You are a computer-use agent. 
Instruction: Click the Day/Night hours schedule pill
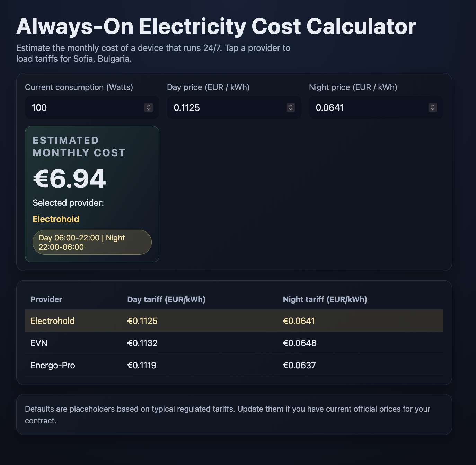[x=92, y=242]
